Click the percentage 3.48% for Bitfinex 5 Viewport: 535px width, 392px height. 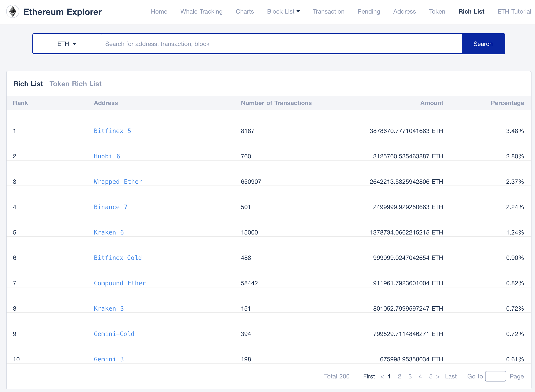coord(515,131)
